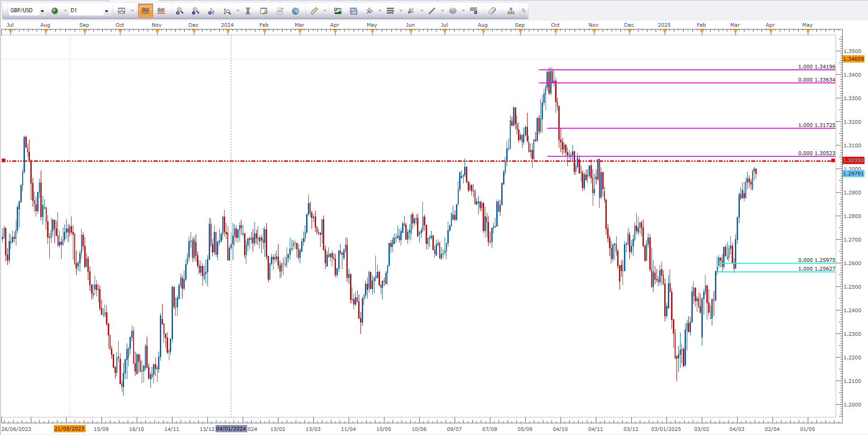Click the red 1.30350 price label

(853, 160)
